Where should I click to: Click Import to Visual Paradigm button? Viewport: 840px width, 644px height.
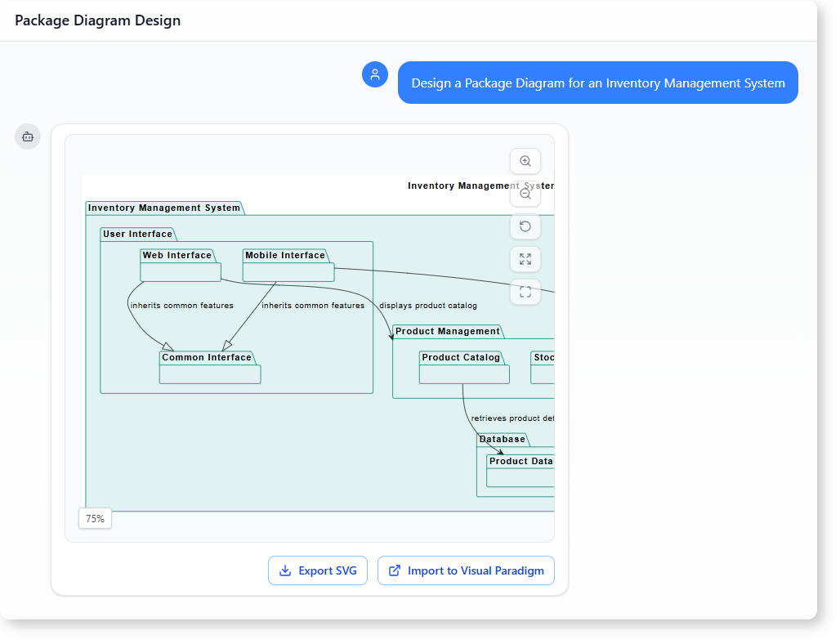(x=466, y=570)
